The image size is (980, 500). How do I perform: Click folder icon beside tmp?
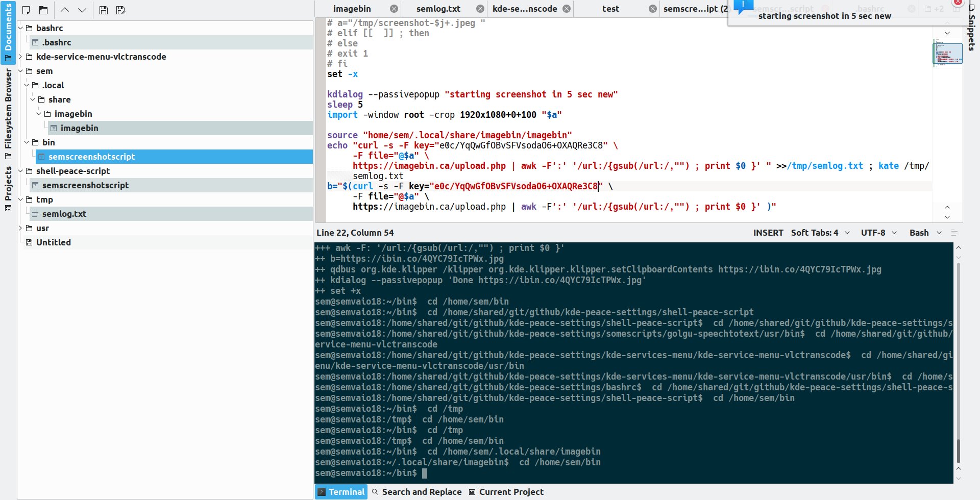pos(29,199)
